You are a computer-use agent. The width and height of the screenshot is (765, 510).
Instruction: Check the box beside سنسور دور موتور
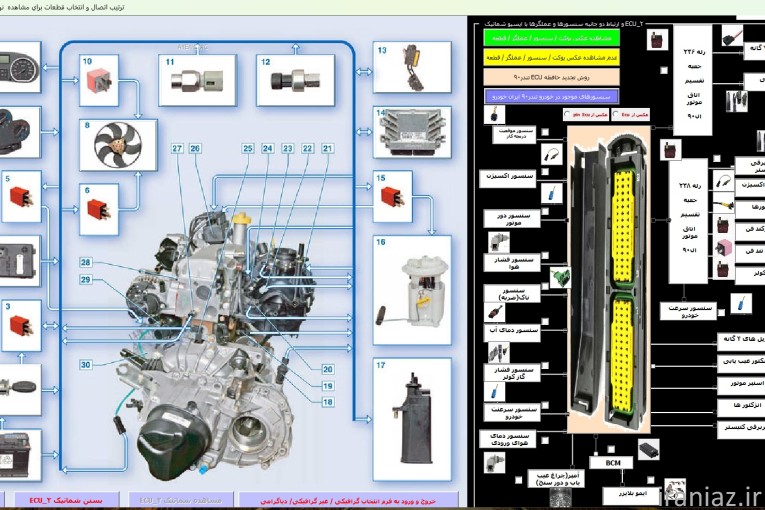coord(545,211)
